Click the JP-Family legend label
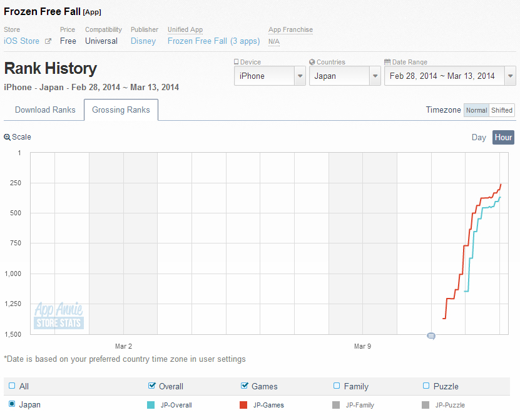 tap(360, 405)
